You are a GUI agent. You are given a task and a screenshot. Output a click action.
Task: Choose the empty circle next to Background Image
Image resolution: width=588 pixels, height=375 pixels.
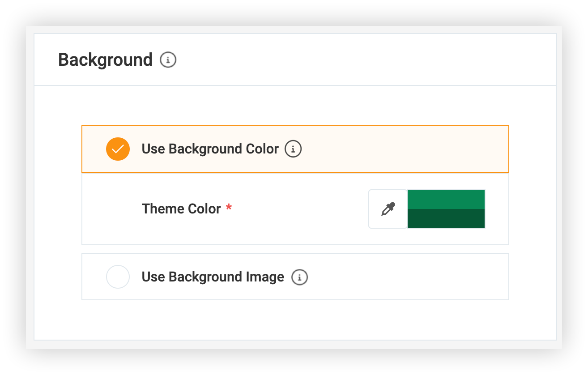coord(118,277)
